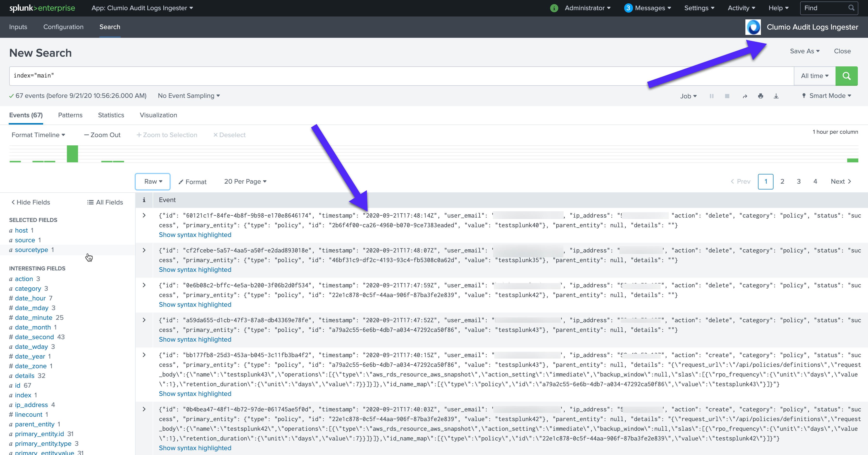Click the green search magnifier button
Viewport: 868px width, 455px height.
846,76
